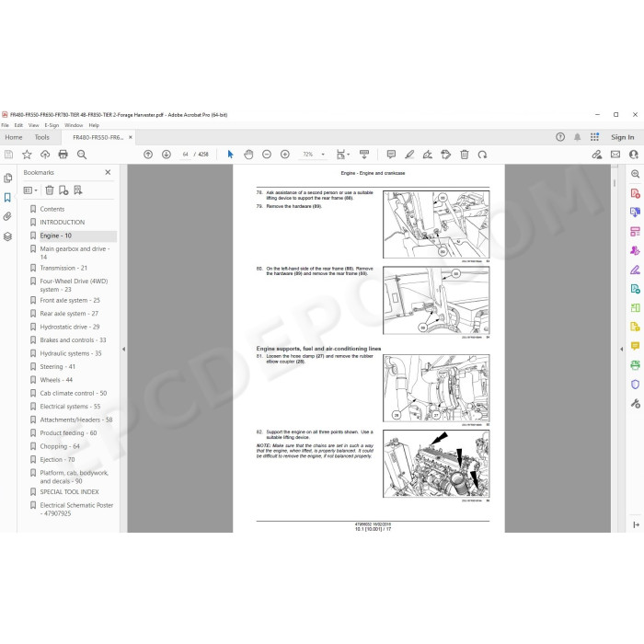Delete with the toolbar trash icon
The width and height of the screenshot is (644, 644).
465,155
